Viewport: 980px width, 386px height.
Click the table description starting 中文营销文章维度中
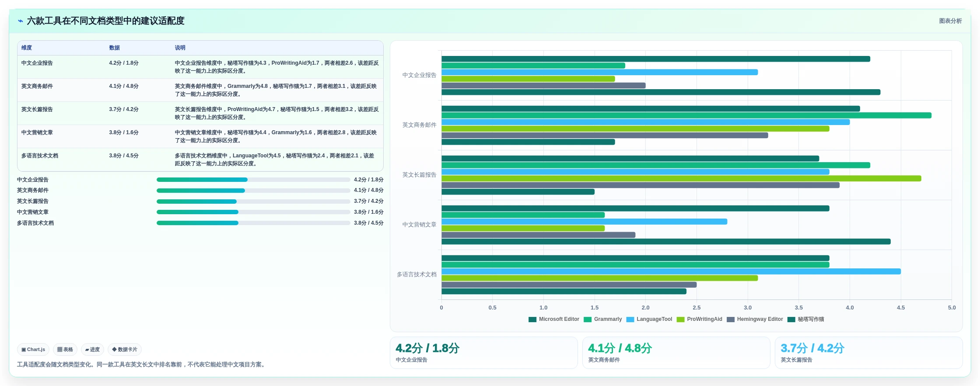point(276,136)
